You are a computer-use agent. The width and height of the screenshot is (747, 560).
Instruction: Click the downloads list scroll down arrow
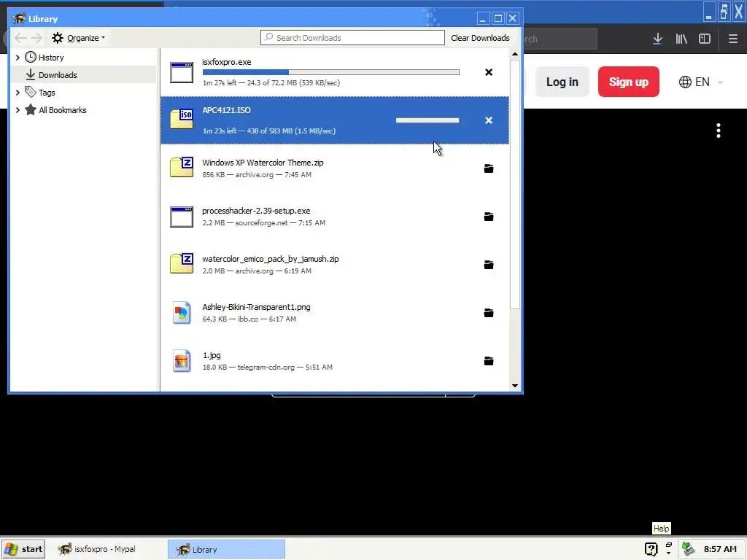click(514, 386)
